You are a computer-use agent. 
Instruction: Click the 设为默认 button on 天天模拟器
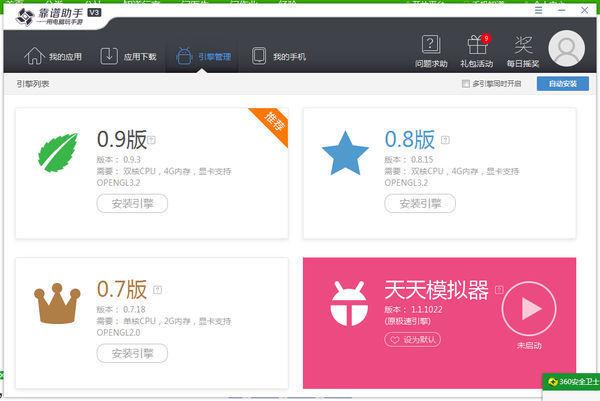[412, 339]
